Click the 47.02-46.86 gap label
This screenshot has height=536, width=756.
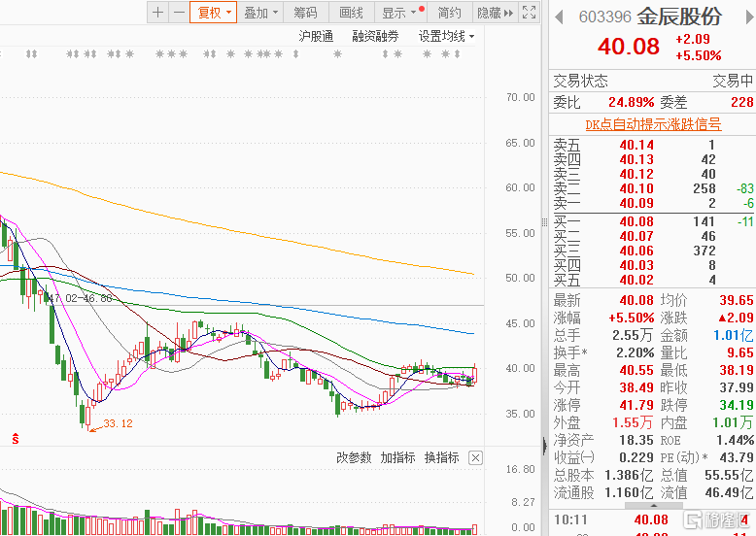pyautogui.click(x=80, y=298)
